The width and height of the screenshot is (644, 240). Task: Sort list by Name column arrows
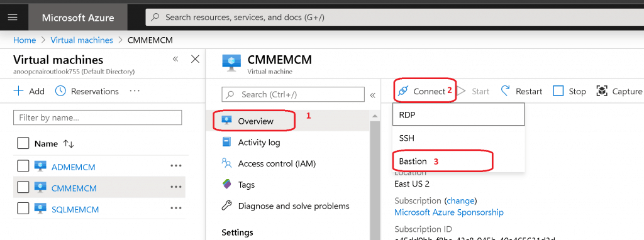click(x=68, y=144)
